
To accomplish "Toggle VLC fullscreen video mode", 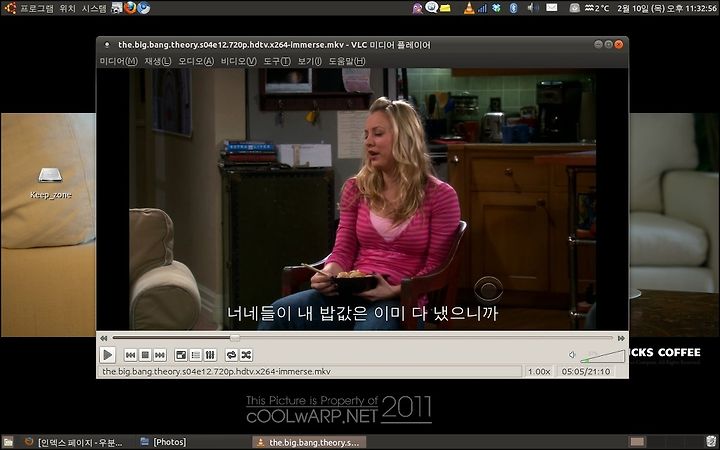I will (181, 355).
